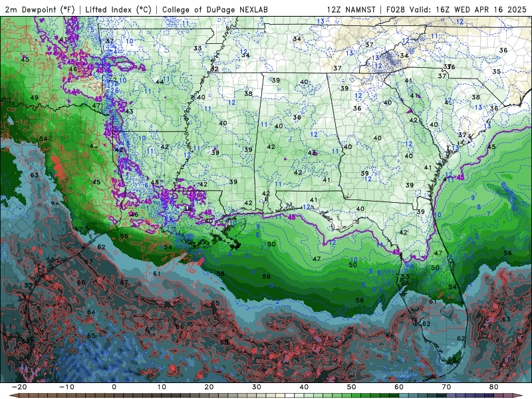Click the 35 dewpoint value on the map

pyautogui.click(x=496, y=72)
